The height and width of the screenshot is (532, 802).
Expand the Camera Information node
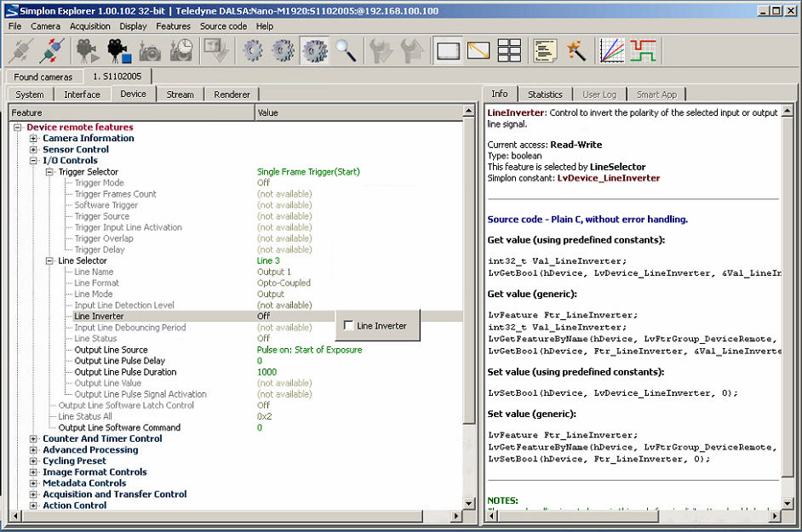(x=34, y=139)
